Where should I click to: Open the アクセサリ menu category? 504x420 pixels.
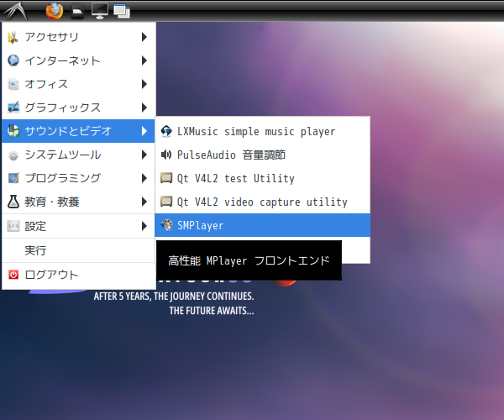click(79, 37)
